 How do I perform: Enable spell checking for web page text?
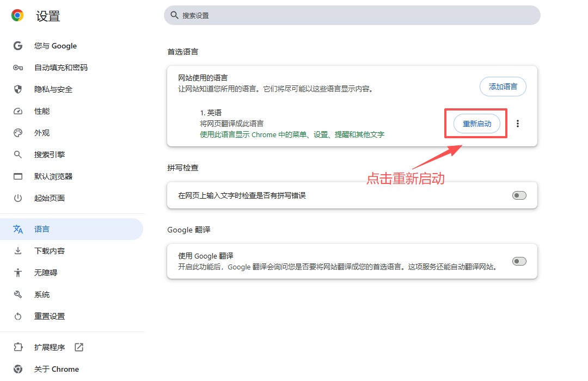[519, 195]
